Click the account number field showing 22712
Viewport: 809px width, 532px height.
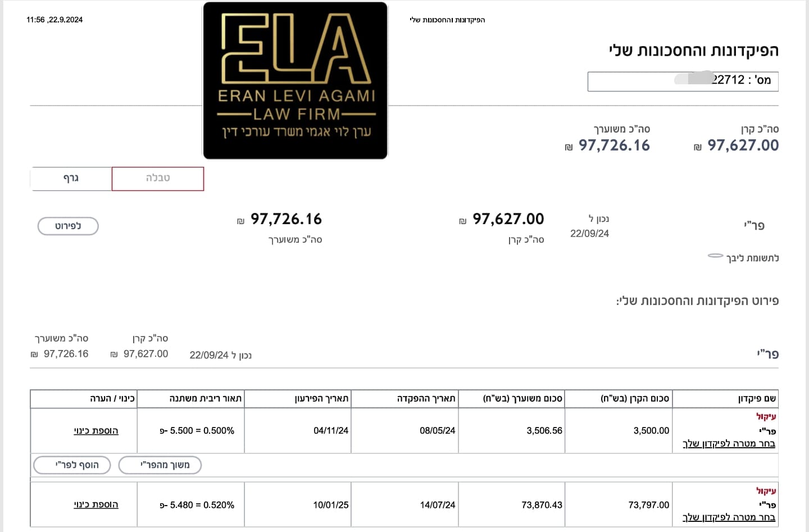coord(683,80)
